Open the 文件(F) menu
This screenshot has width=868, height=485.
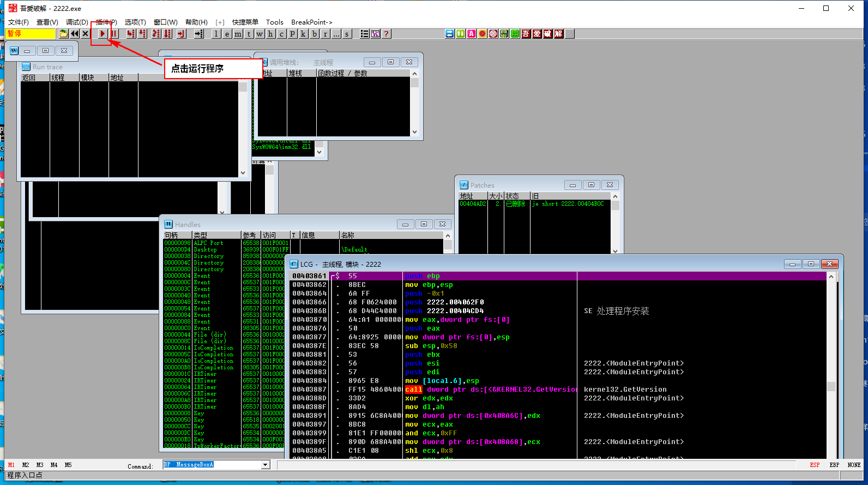click(x=19, y=22)
